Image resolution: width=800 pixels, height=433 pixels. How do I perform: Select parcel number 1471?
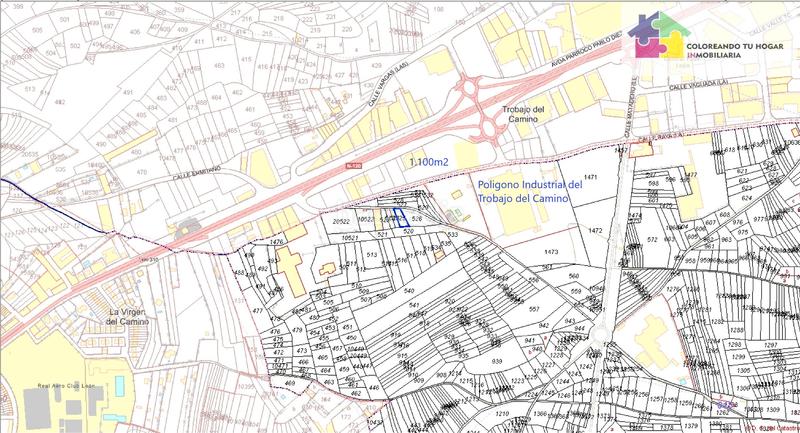click(590, 177)
